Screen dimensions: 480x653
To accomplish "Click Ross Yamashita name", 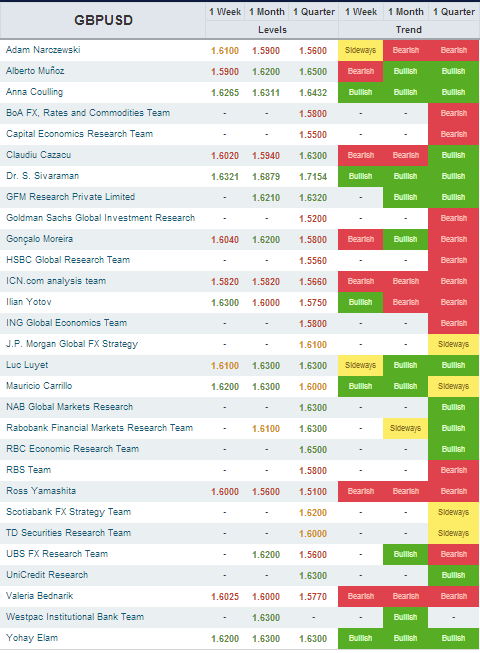I will [x=41, y=491].
